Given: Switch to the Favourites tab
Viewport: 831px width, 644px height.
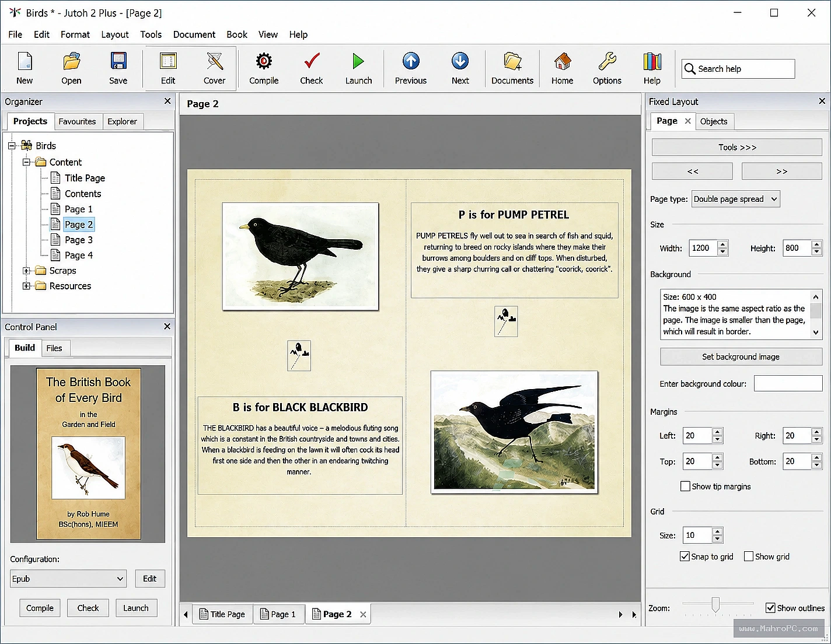Looking at the screenshot, I should [x=77, y=121].
